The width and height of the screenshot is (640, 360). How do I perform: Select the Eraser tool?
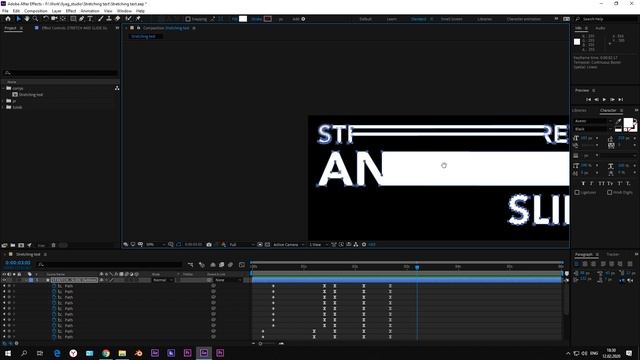click(118, 19)
